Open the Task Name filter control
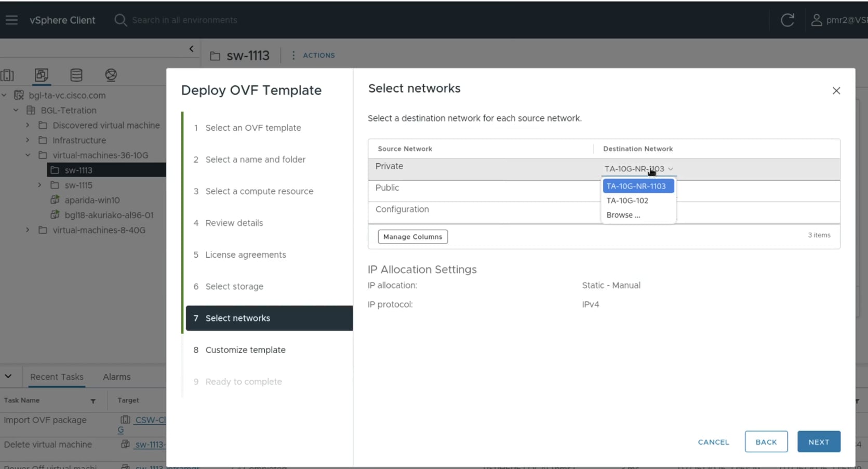Viewport: 868px width, 469px height. click(93, 400)
